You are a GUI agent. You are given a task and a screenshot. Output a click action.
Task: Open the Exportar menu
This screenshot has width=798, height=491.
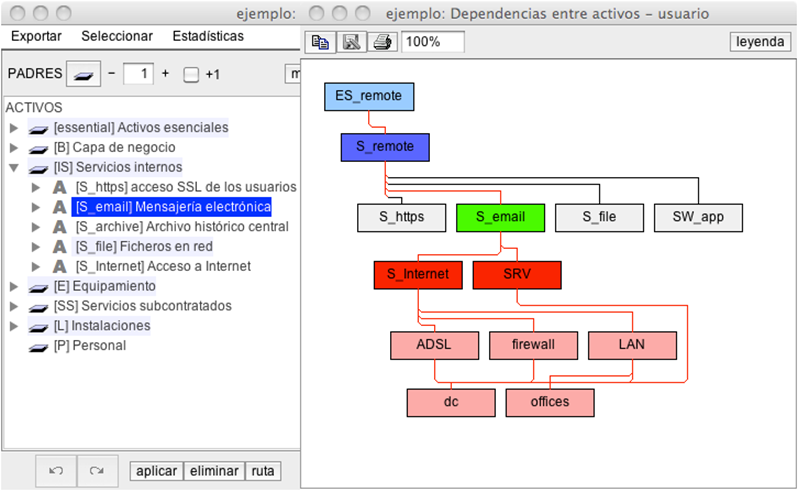point(36,36)
